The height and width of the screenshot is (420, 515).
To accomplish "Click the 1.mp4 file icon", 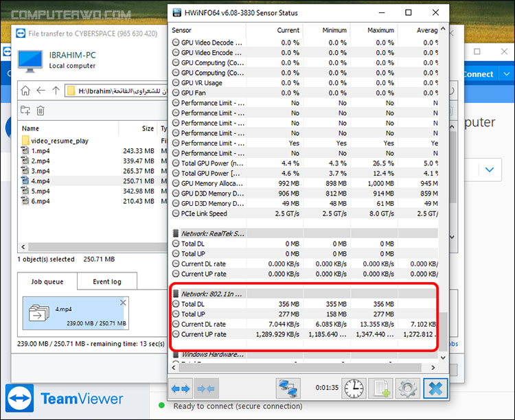I will pos(25,151).
